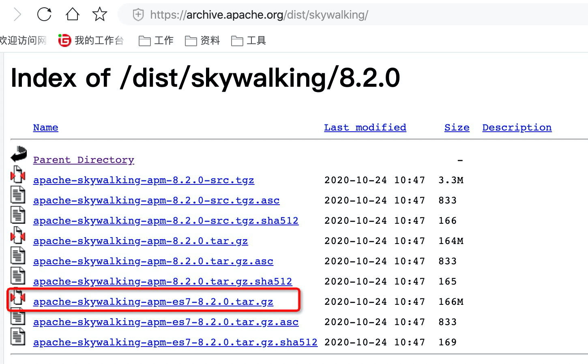Open the 工具 bookmarks folder
Screen dimensions: 588x364
coord(249,41)
